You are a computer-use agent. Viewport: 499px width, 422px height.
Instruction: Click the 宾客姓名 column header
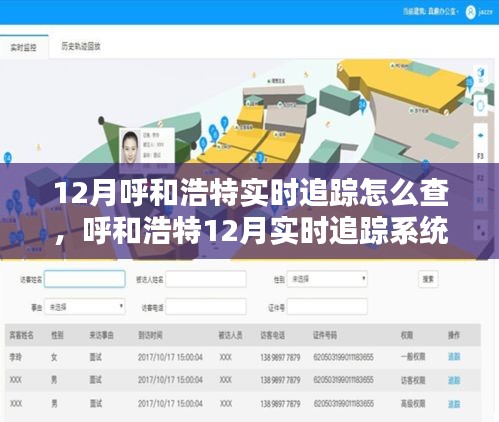(21, 335)
